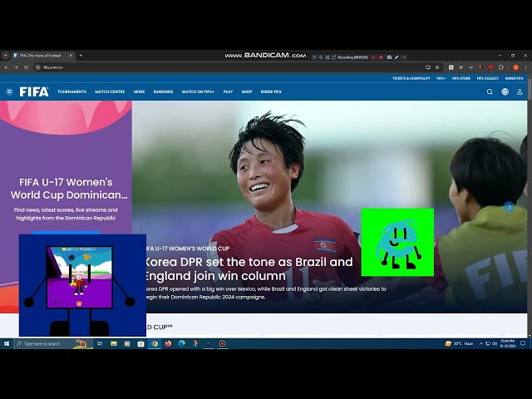
Task: Advance hero carousel with next arrow
Action: [x=509, y=207]
